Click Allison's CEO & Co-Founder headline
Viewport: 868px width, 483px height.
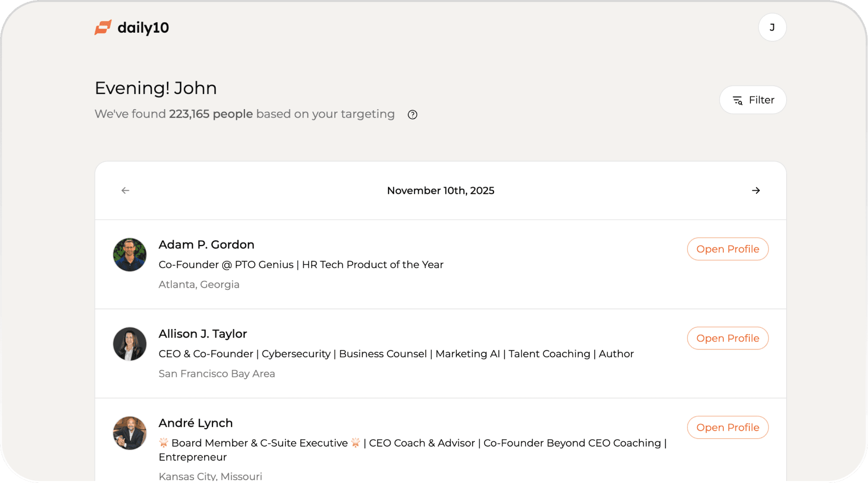[396, 354]
